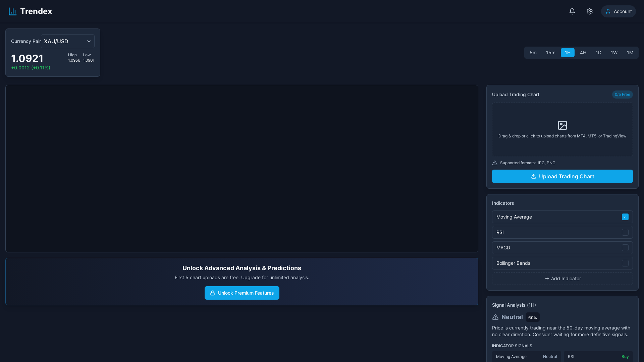Click the 60% confidence badge
Image resolution: width=644 pixels, height=362 pixels.
point(532,317)
